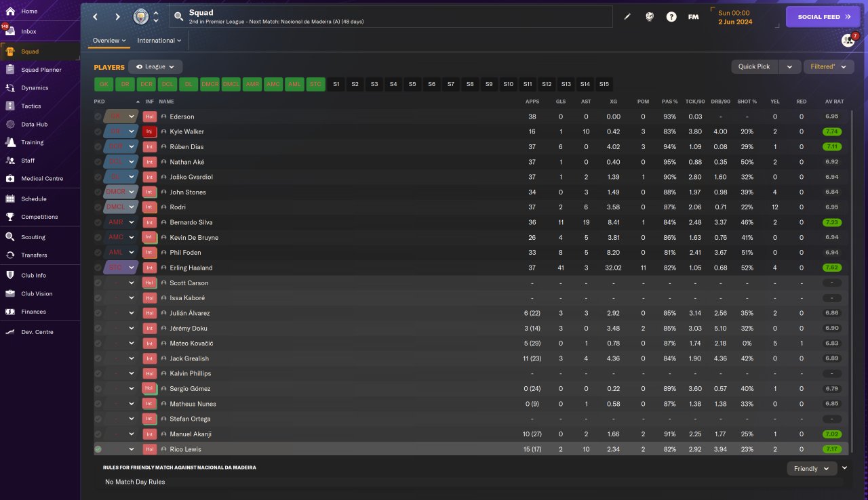Screen dimensions: 868x500
Task: Open the Squad Planner icon
Action: [10, 70]
